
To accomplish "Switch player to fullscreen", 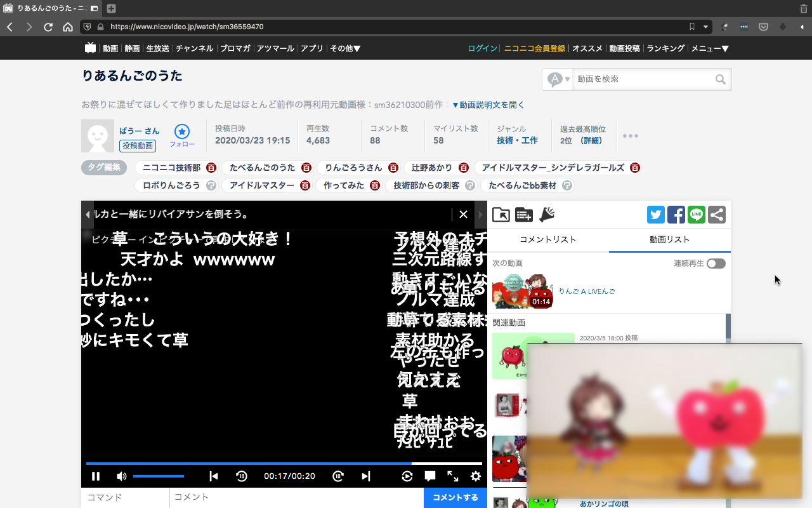I will click(453, 476).
